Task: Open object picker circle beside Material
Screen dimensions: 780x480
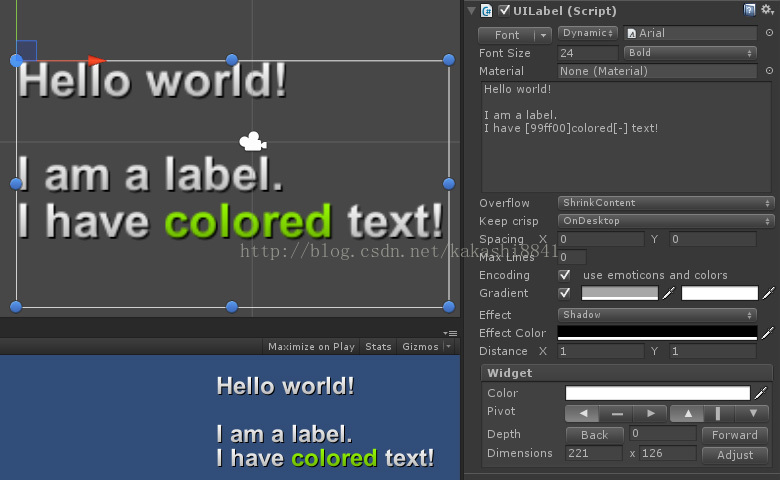Action: 769,71
